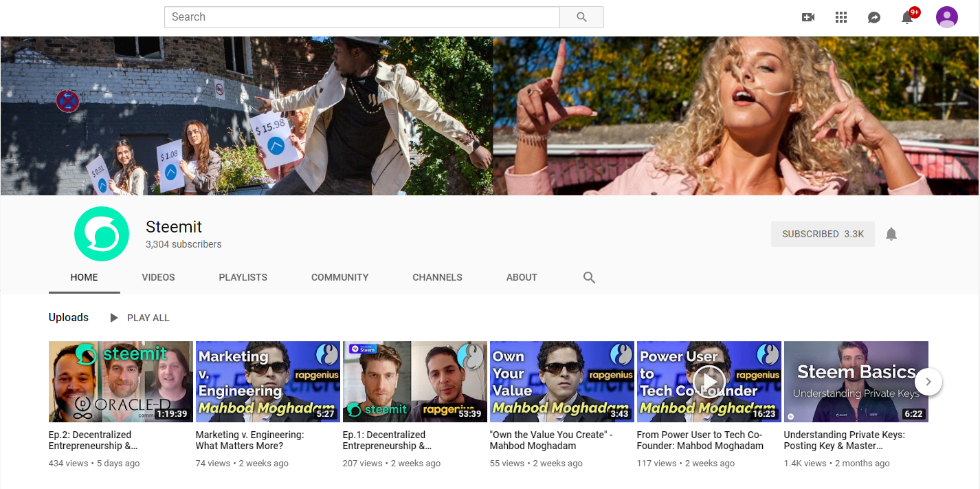Screen dimensions: 980x489
Task: Show next uploads with arrow
Action: coord(928,382)
